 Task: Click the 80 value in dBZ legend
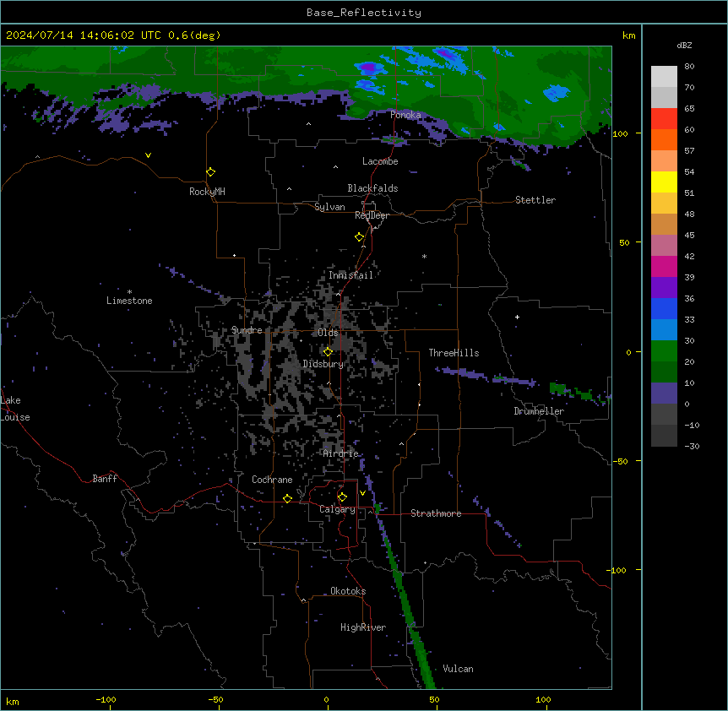point(689,67)
